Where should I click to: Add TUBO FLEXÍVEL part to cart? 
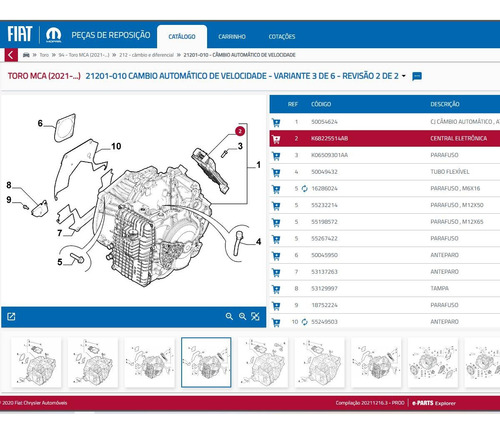tap(276, 172)
